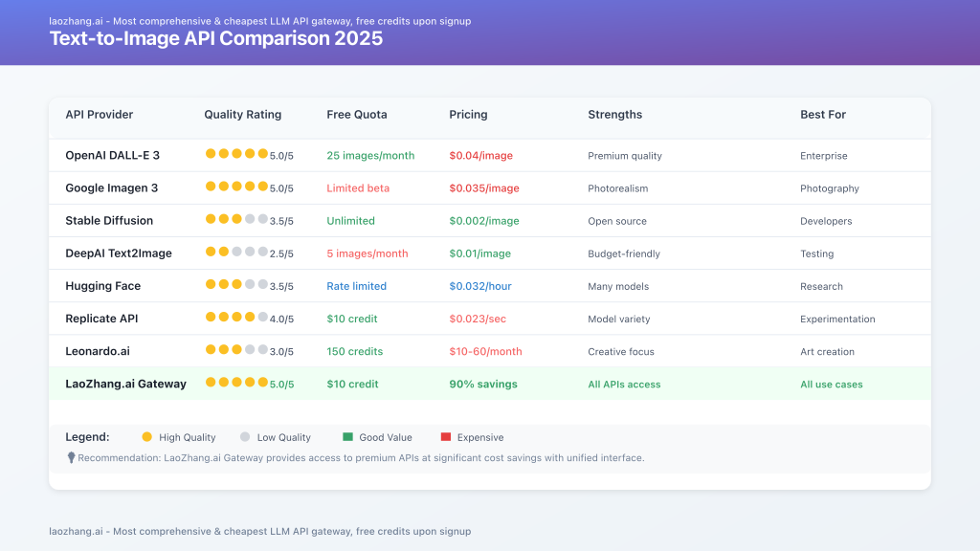Click the 25 images/month quota cell
980x551 pixels.
[x=370, y=156]
